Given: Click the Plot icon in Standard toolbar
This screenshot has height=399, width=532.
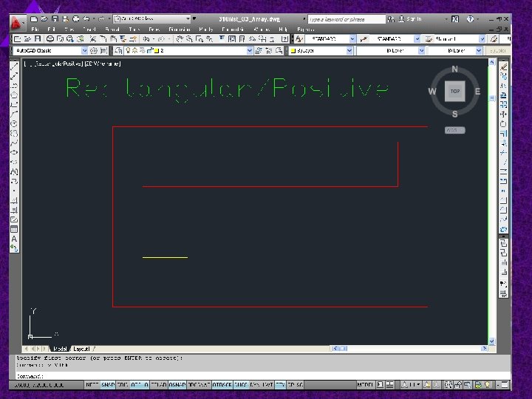Looking at the screenshot, I should [50, 39].
